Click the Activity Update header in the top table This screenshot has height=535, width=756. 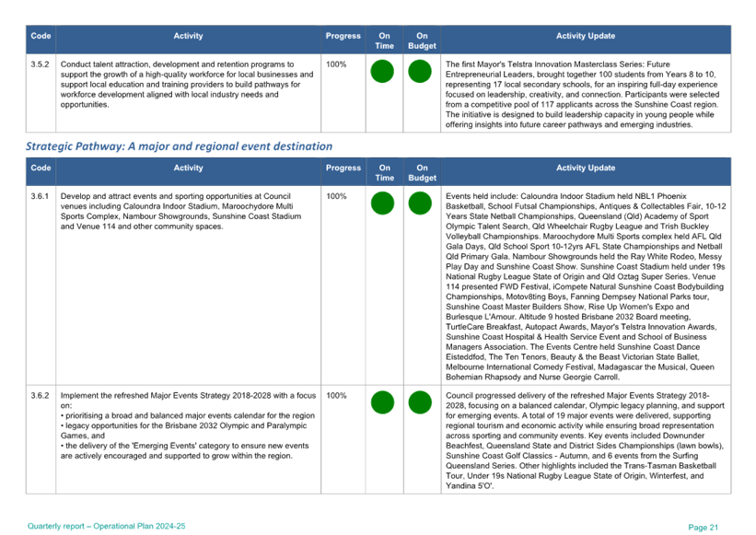tap(585, 36)
